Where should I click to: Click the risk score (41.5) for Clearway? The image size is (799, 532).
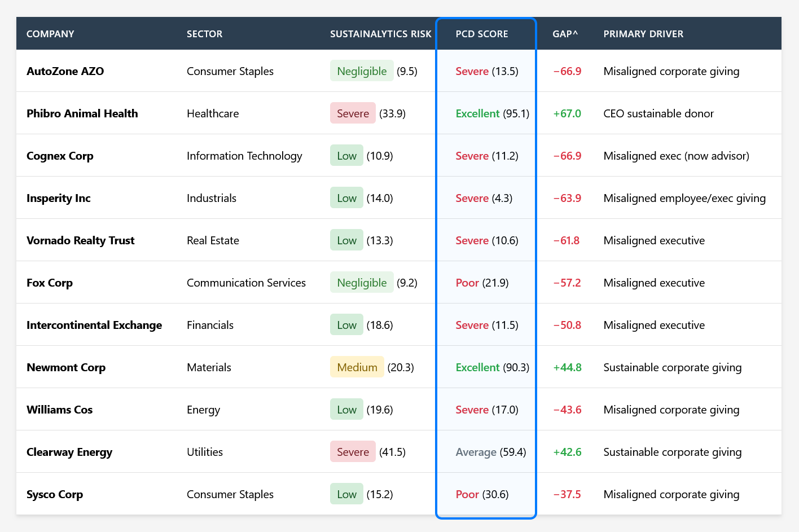click(392, 452)
